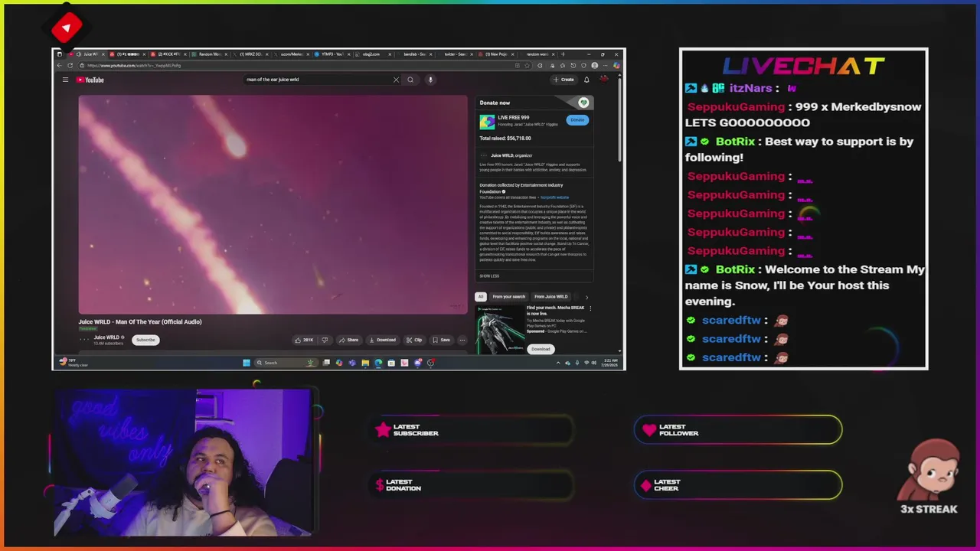Image resolution: width=980 pixels, height=551 pixels.
Task: Open the Mecha BREAK ad options menu
Action: [x=590, y=308]
